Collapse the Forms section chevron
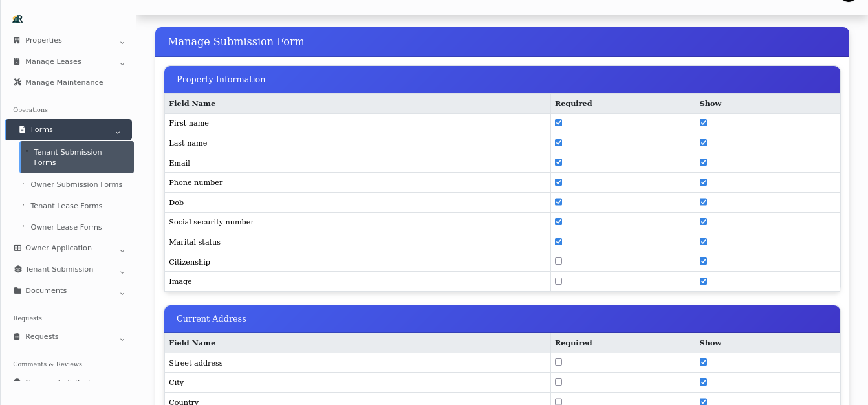The width and height of the screenshot is (868, 405). pos(118,131)
